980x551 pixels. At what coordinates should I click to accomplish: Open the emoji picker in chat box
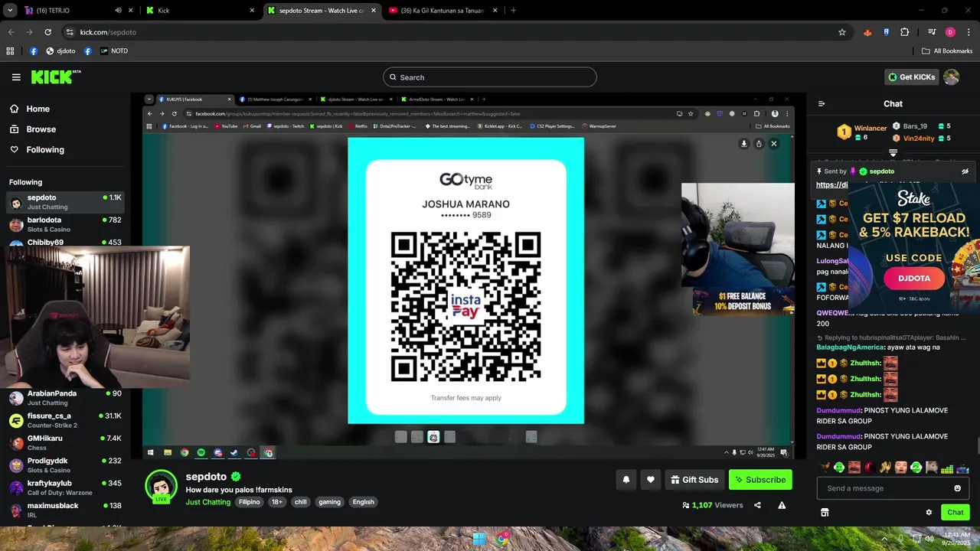[x=957, y=488]
